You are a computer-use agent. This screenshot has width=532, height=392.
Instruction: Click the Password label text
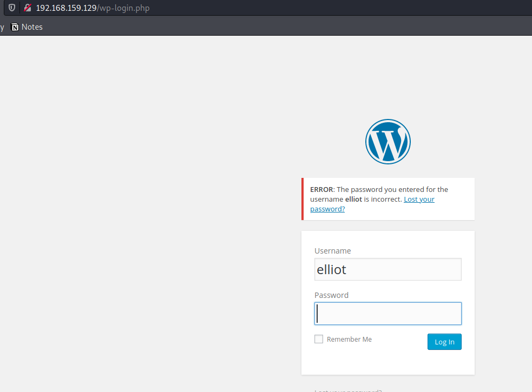click(x=331, y=295)
